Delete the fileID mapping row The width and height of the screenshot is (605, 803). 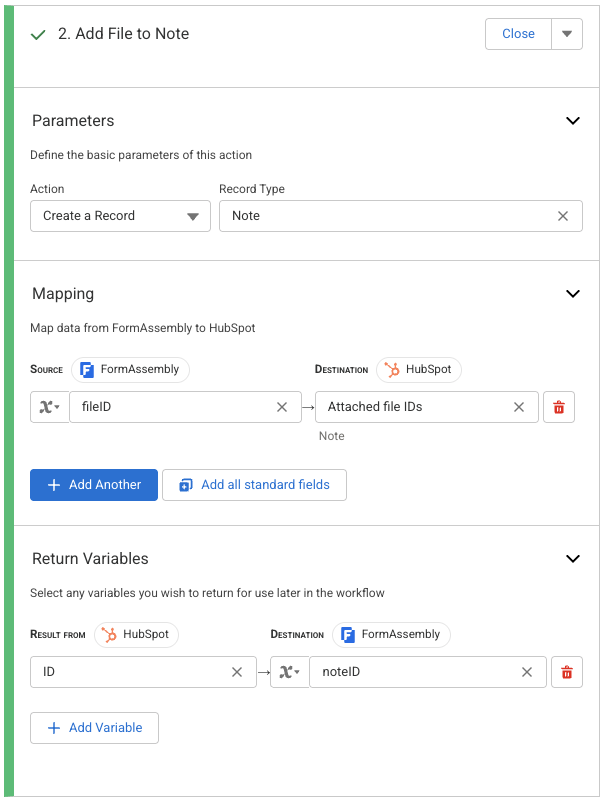coord(559,407)
